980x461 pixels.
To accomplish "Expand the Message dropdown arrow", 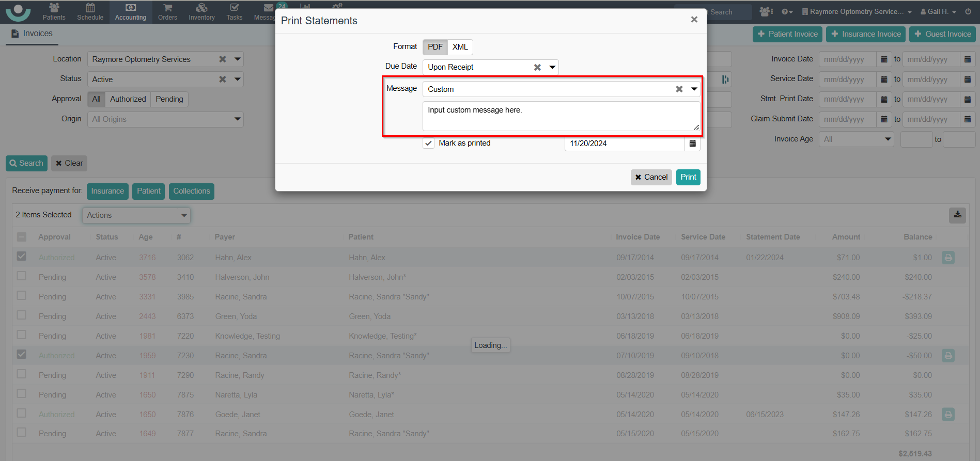I will pos(694,89).
